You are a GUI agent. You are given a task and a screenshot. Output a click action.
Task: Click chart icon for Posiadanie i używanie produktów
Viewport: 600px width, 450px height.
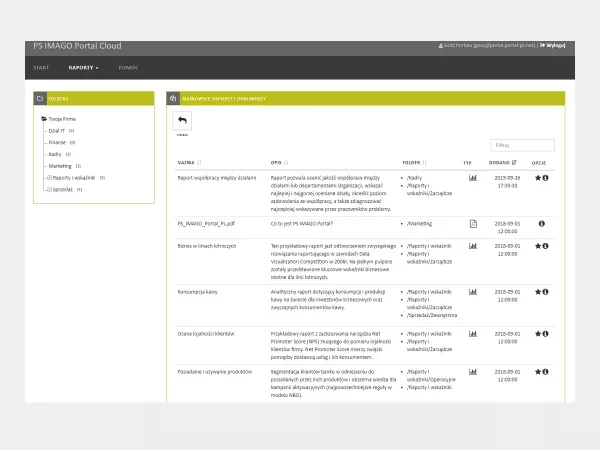[x=473, y=370]
